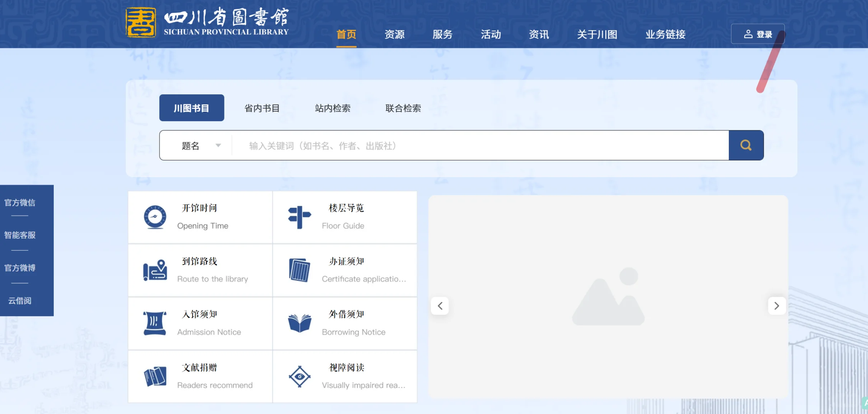The image size is (868, 414).
Task: Collapse carousel back with the left arrow
Action: 440,306
